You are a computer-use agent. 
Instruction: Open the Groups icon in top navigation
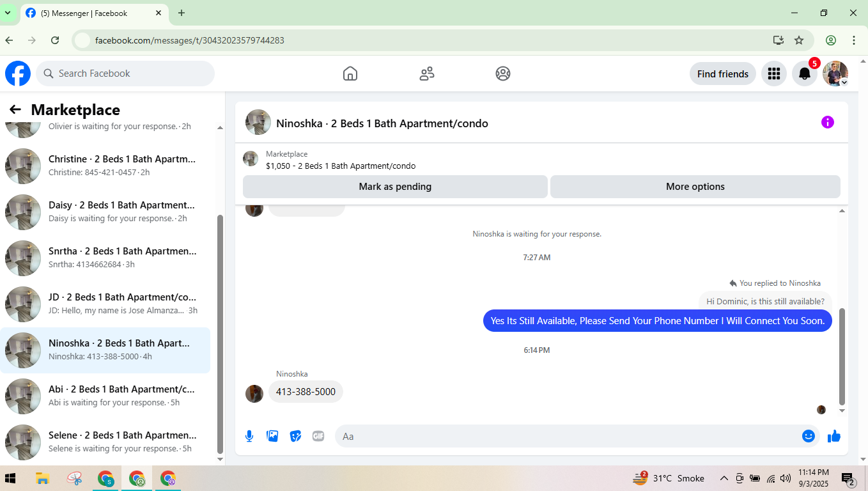[x=503, y=74]
